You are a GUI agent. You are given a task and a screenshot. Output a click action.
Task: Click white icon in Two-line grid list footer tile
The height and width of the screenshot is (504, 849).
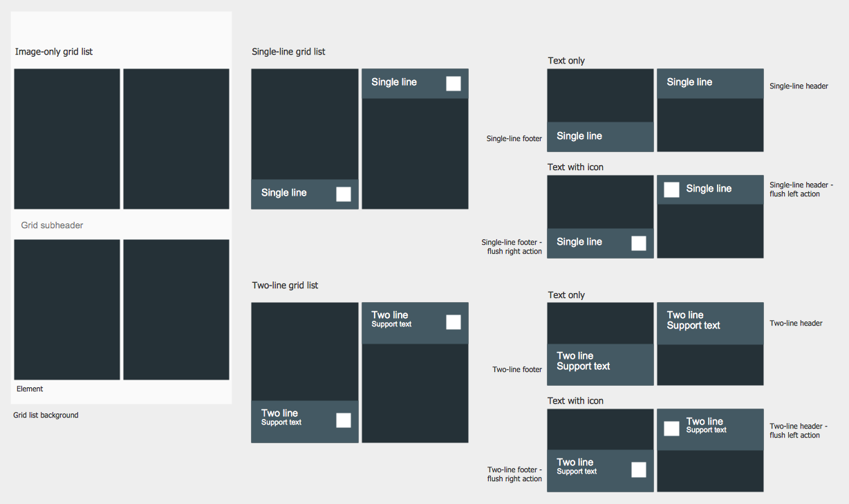[344, 420]
